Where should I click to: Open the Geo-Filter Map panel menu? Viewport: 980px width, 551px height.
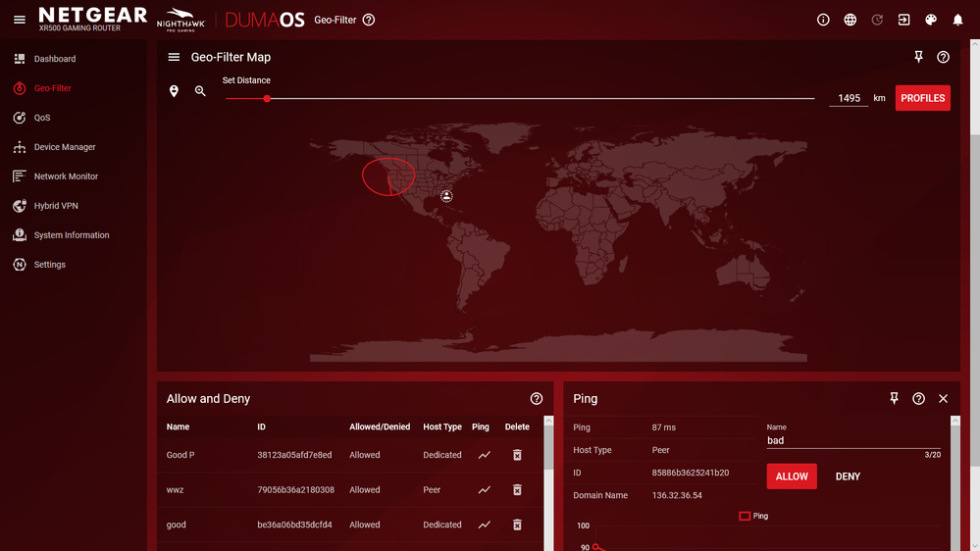point(174,58)
